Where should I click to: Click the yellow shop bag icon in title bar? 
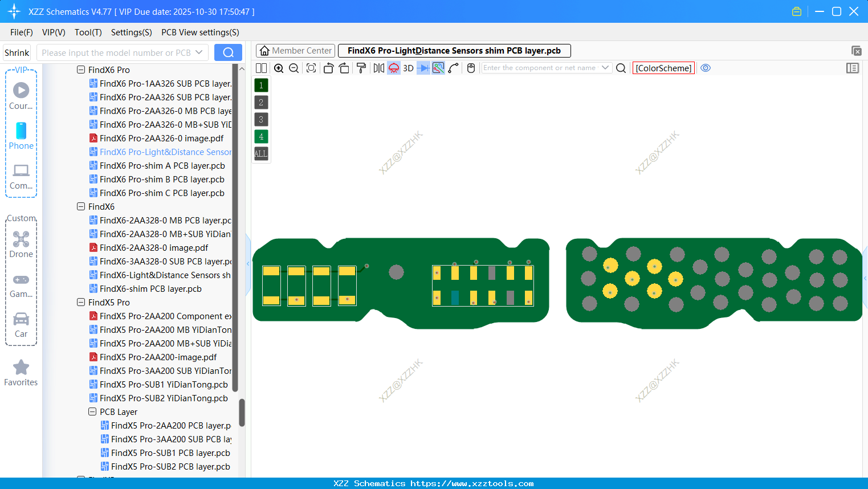click(797, 11)
